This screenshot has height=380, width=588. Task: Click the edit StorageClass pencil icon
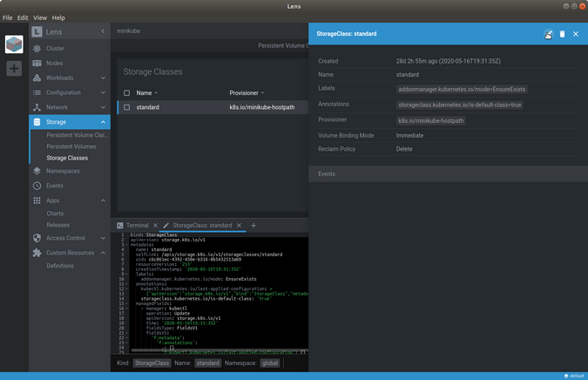pyautogui.click(x=549, y=34)
